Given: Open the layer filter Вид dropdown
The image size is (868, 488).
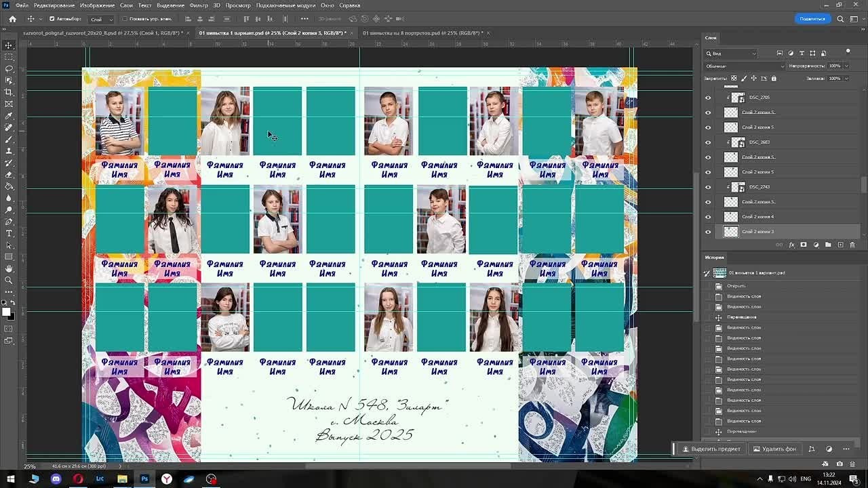Looking at the screenshot, I should click(731, 53).
